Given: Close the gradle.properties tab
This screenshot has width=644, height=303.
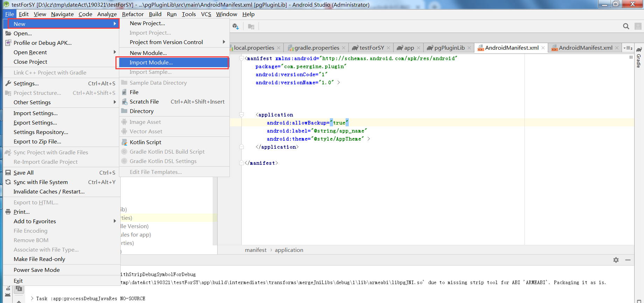Looking at the screenshot, I should 344,48.
